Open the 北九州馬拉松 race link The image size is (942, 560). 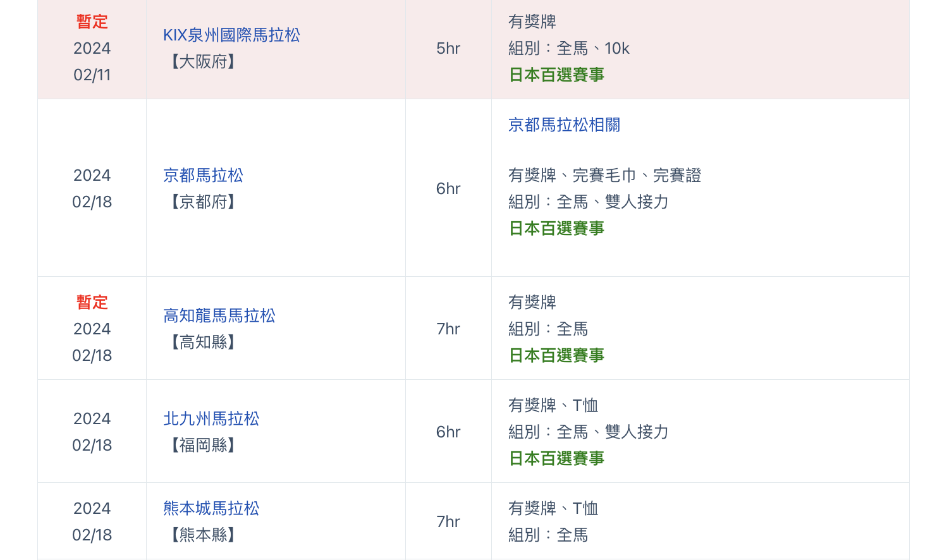(211, 419)
